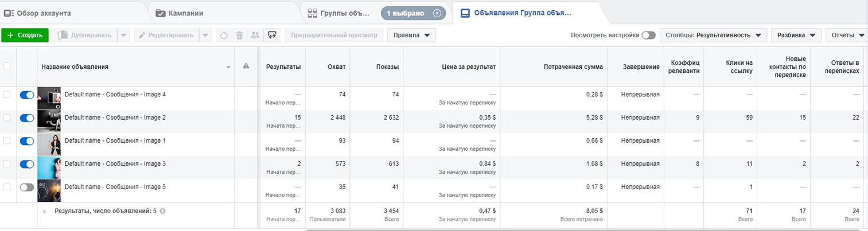Expand the results summary row arrow

point(44,211)
